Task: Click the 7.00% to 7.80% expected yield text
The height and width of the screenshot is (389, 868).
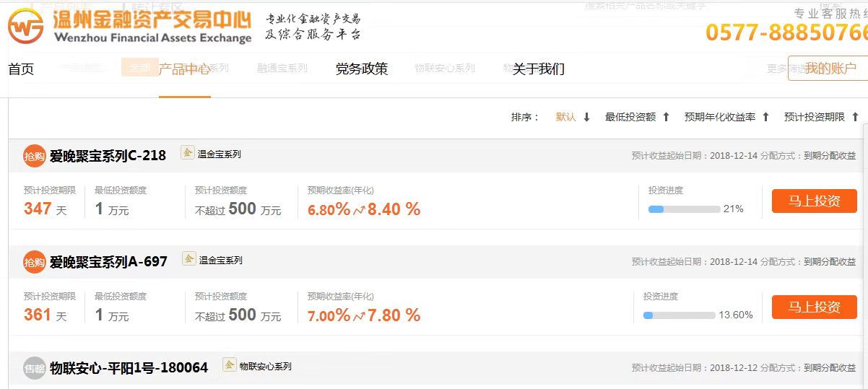Action: point(364,315)
